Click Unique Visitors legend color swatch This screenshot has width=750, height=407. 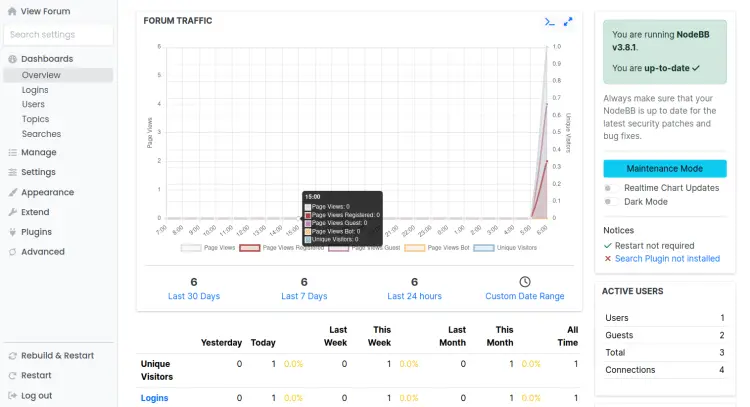[x=485, y=247]
